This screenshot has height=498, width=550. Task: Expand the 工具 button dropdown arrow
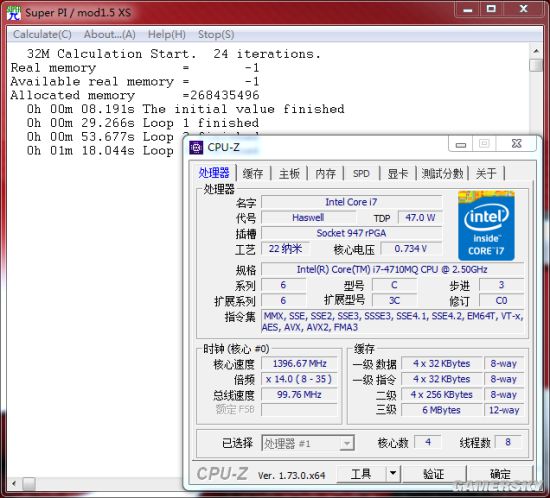point(393,474)
